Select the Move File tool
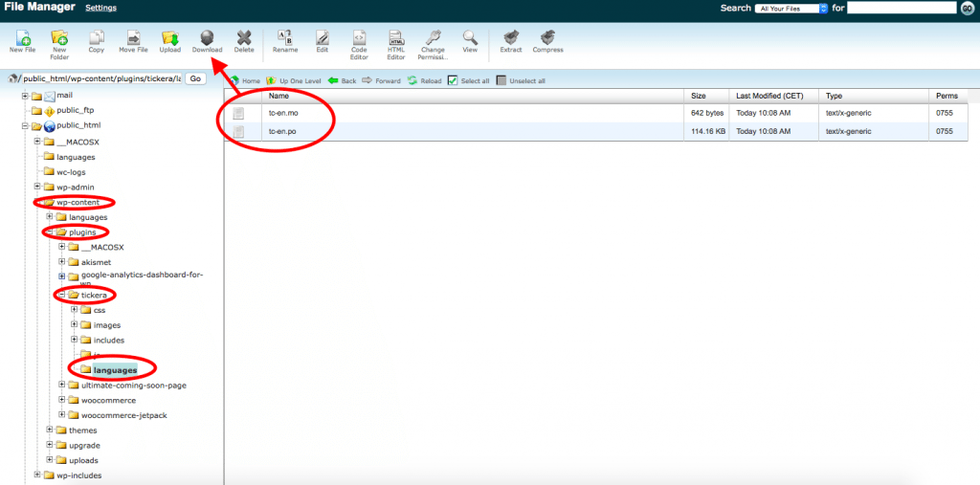The width and height of the screenshot is (980, 485). [133, 41]
